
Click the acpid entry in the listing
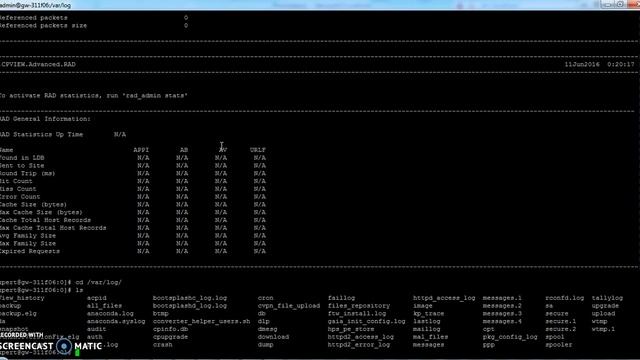tap(96, 298)
